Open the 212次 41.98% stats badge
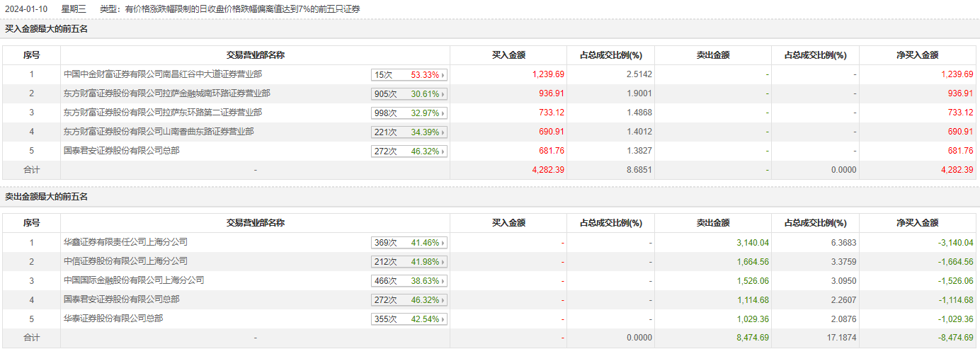The width and height of the screenshot is (980, 349). click(x=409, y=262)
